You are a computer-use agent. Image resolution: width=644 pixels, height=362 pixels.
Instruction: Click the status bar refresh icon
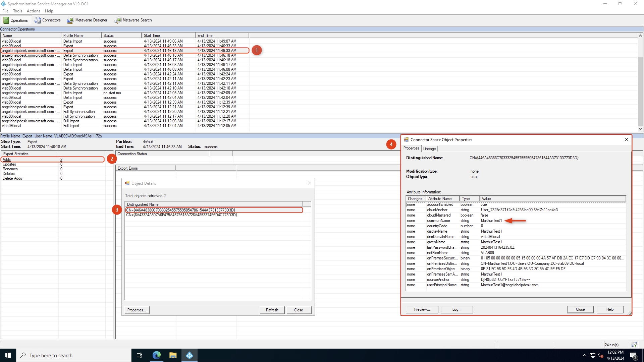[x=634, y=345]
